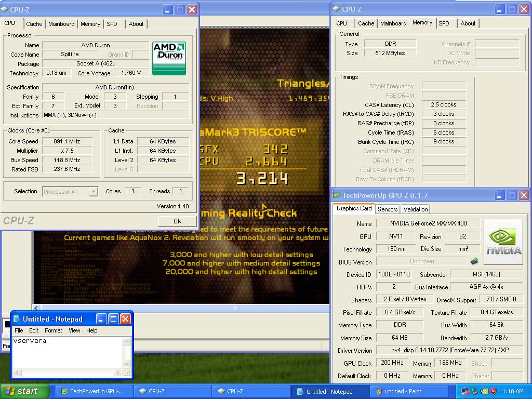Click the Core Speed 891.1 MHz value
The image size is (532, 399).
[67, 141]
